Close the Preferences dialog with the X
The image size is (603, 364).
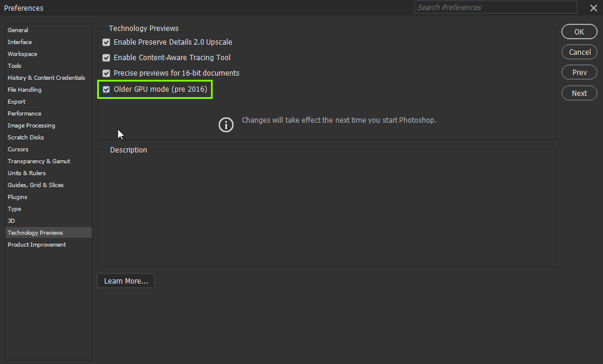point(593,8)
